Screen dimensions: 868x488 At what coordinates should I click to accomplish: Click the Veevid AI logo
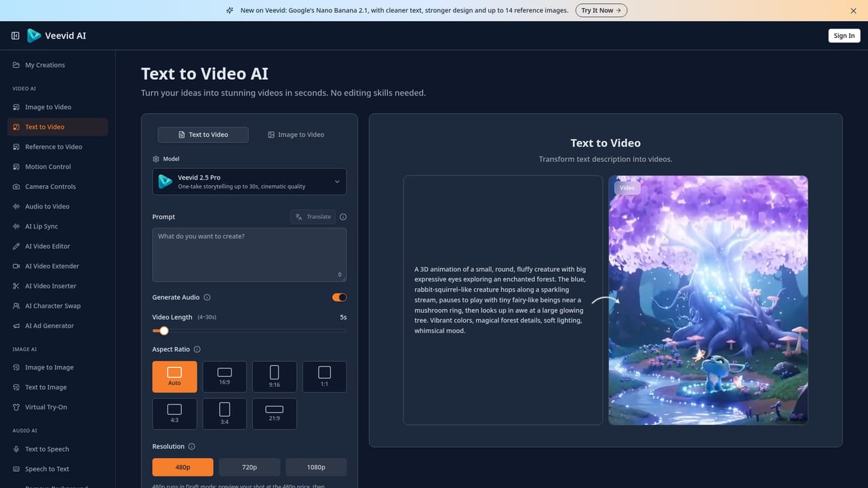[57, 36]
